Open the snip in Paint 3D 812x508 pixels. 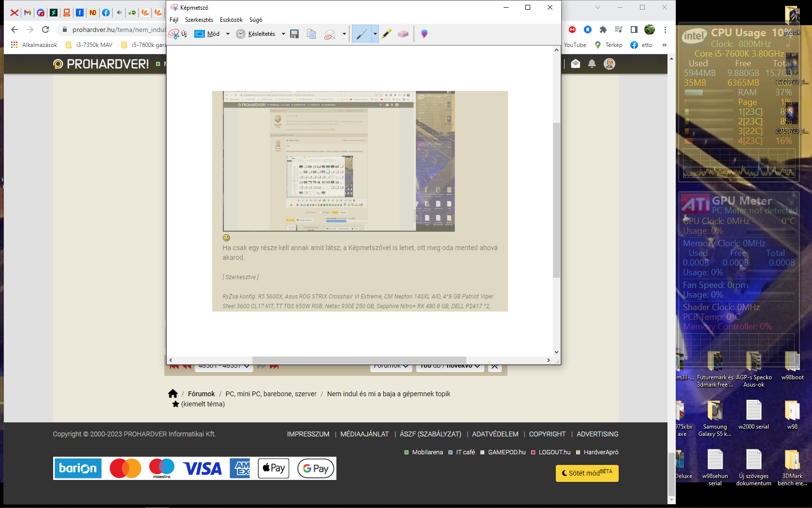424,34
